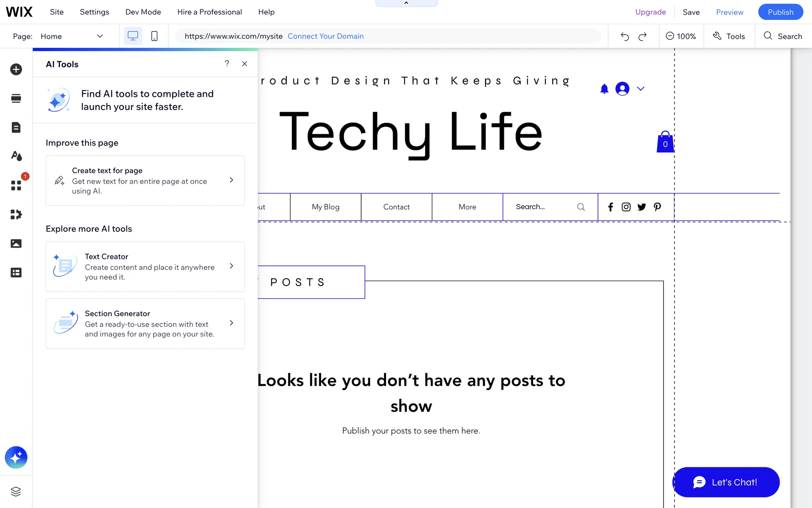
Task: Open the Site Design icon in sidebar
Action: click(16, 156)
